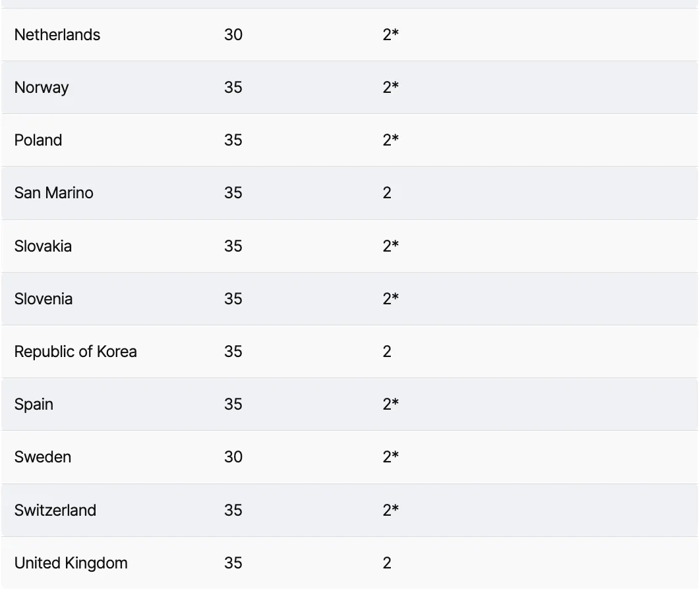Viewport: 700px width, 606px height.
Task: Select Republic of Korea entry
Action: click(75, 352)
